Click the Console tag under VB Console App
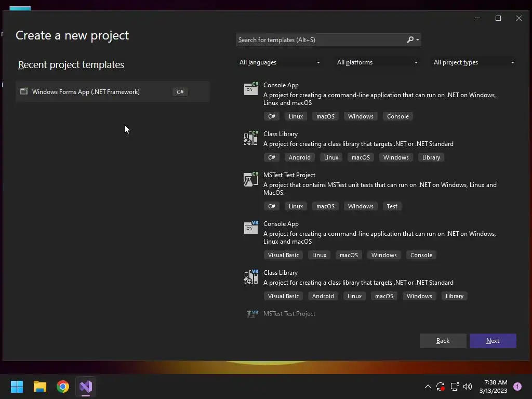The width and height of the screenshot is (532, 399). (x=421, y=255)
